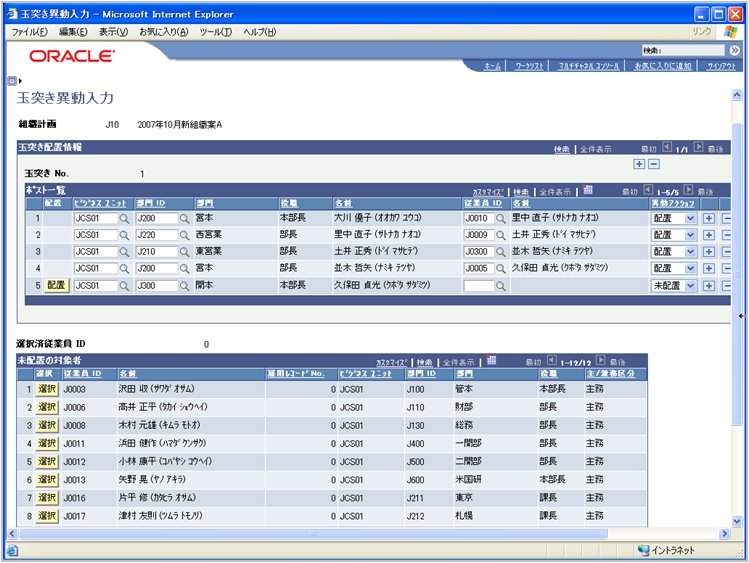Remove 玉突き配置情報 record with minus icon

click(x=654, y=164)
